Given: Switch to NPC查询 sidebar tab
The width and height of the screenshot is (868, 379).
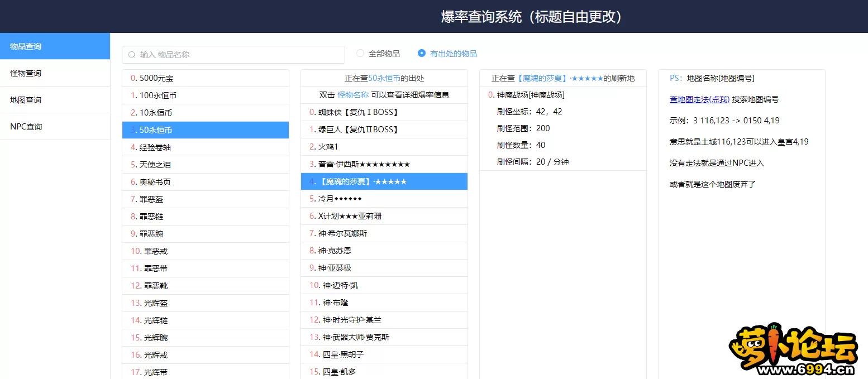Looking at the screenshot, I should click(55, 127).
